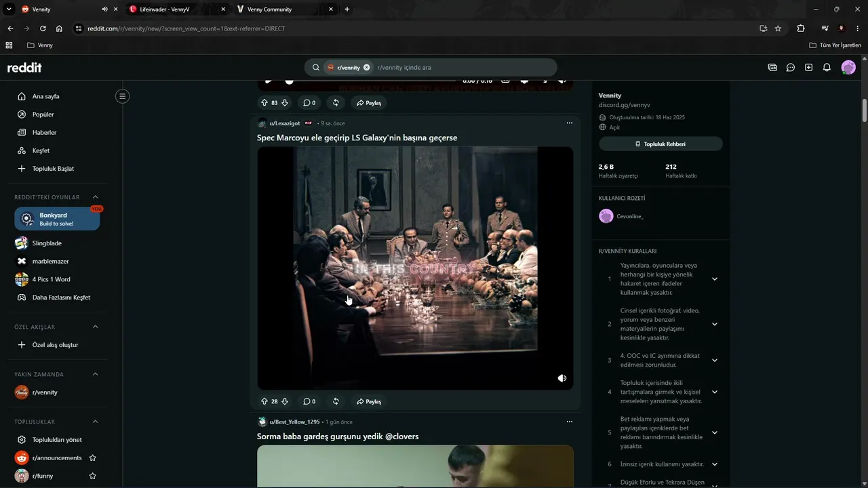Click the browser reload icon
868x488 pixels.
pos(43,28)
